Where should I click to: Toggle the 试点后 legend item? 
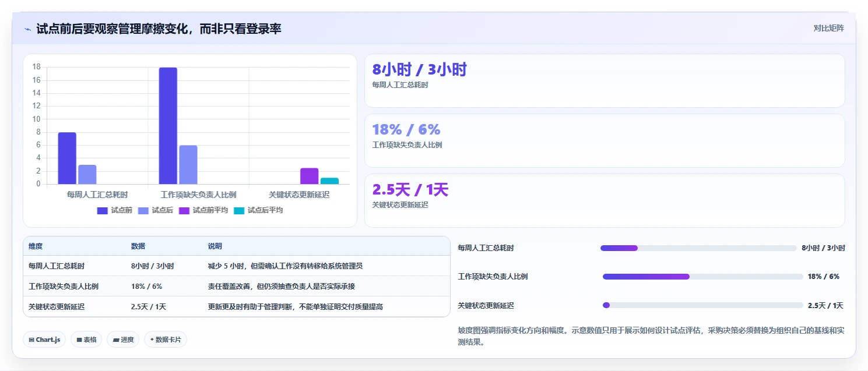point(155,210)
